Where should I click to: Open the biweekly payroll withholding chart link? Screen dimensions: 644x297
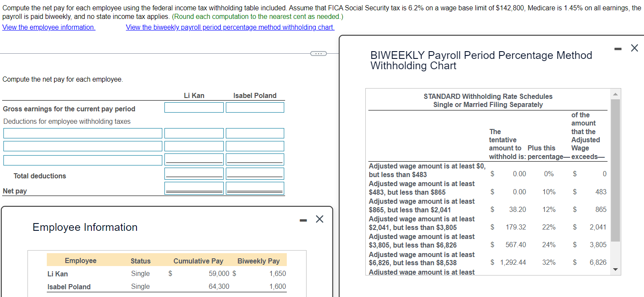230,27
